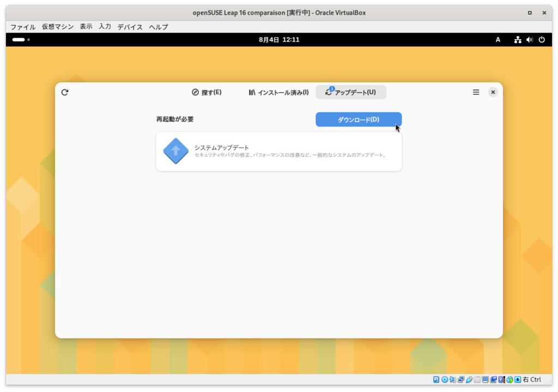Open the デバイス menu
Screen dimensions: 558x392
point(130,27)
